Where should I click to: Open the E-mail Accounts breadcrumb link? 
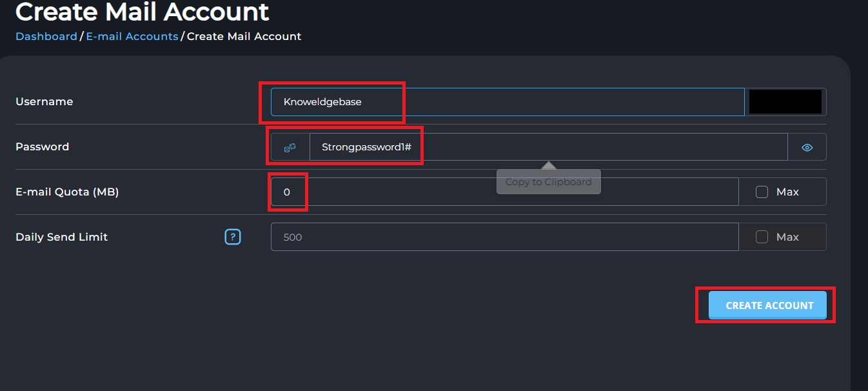pyautogui.click(x=132, y=36)
